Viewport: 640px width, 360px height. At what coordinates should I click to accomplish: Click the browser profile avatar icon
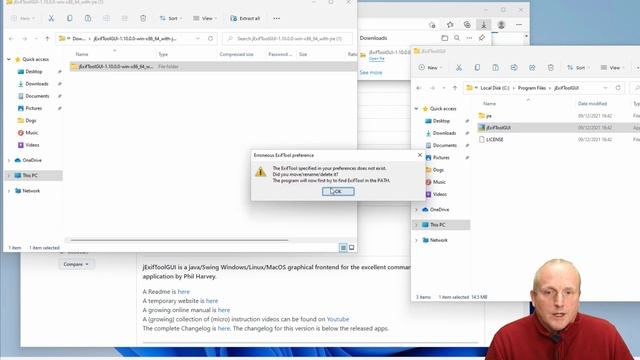pyautogui.click(x=501, y=25)
